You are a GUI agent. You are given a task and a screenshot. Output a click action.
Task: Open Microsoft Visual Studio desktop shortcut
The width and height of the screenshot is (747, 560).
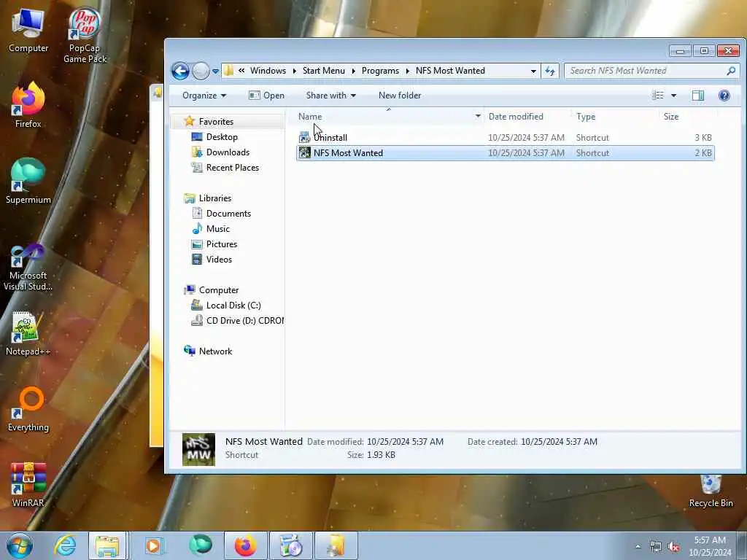[28, 268]
